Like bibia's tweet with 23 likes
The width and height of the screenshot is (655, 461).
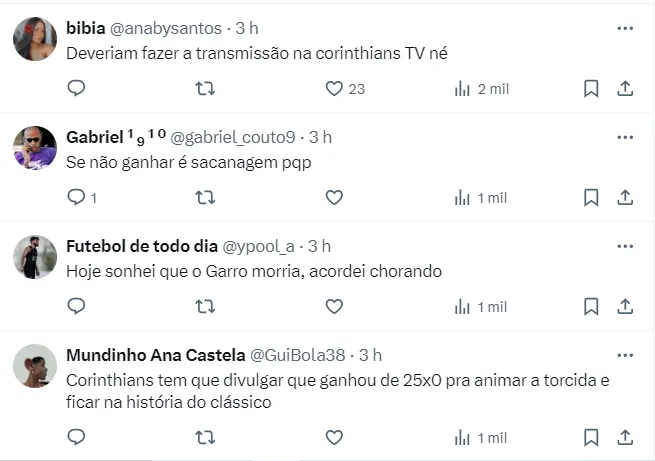[335, 89]
